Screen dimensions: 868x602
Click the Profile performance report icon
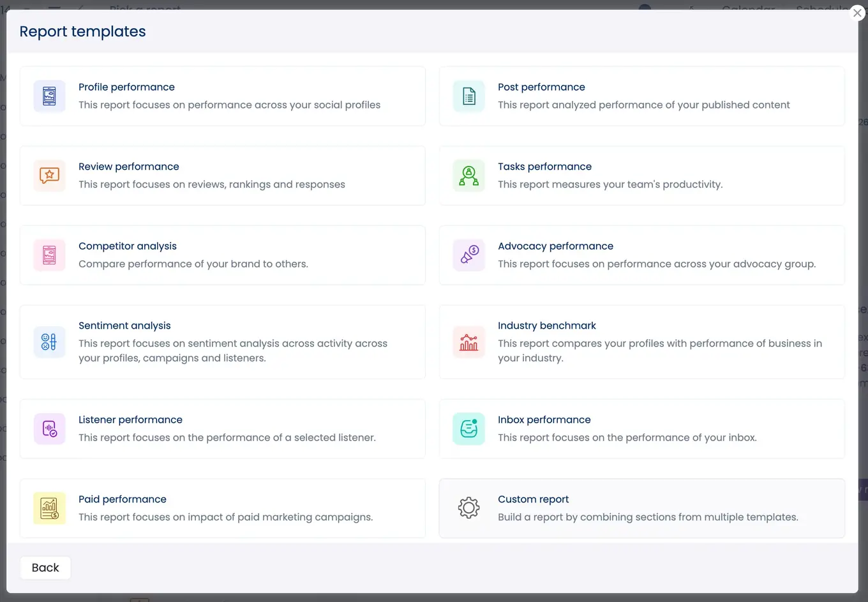[x=49, y=96]
